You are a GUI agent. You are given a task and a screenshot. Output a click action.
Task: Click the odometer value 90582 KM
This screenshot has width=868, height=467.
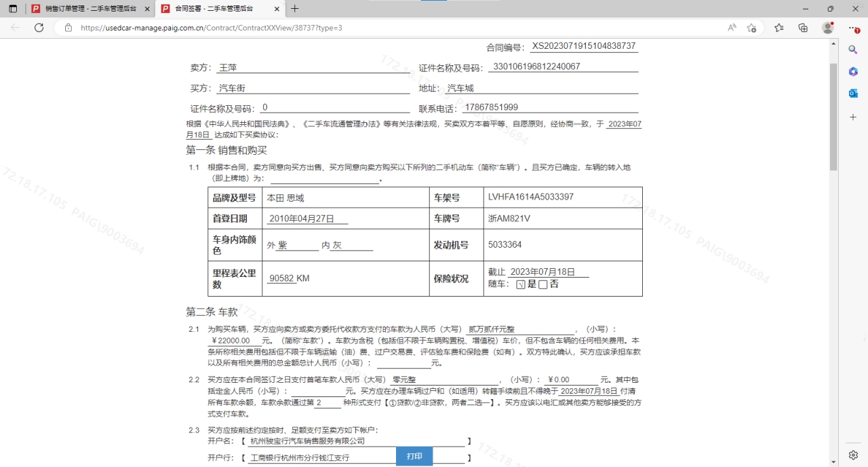289,278
